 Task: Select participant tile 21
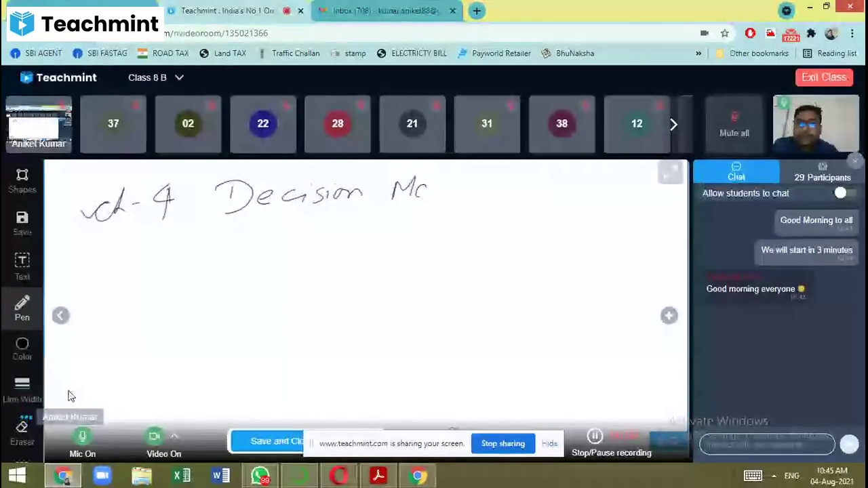pyautogui.click(x=412, y=124)
